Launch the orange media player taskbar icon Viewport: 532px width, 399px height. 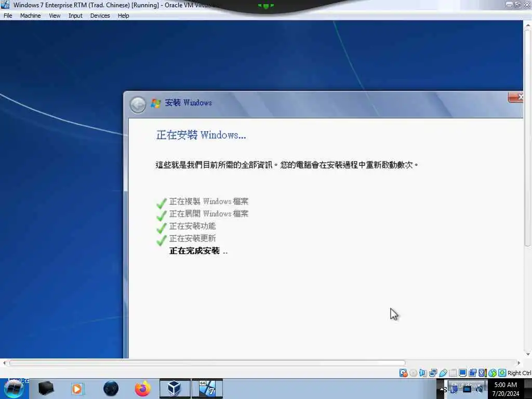click(x=77, y=389)
